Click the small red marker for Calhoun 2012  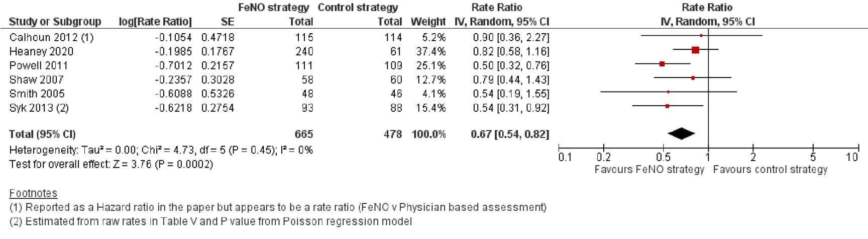pyautogui.click(x=701, y=36)
